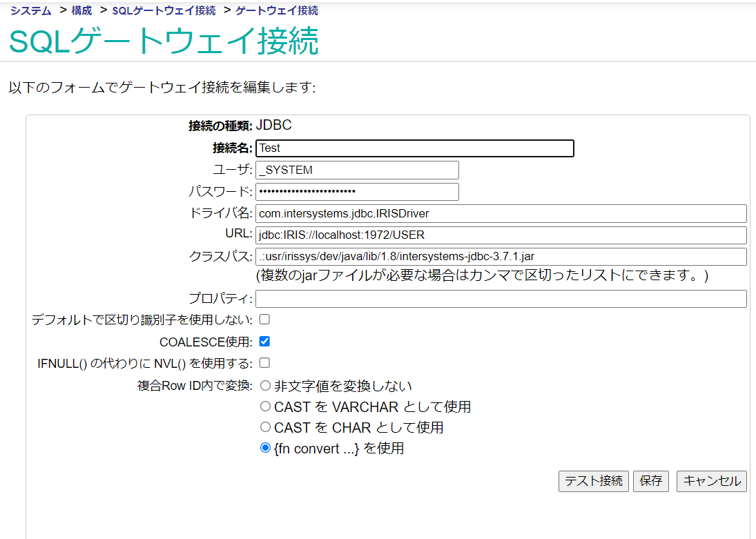
Task: Click the クラスパス jar path field
Action: [x=501, y=257]
